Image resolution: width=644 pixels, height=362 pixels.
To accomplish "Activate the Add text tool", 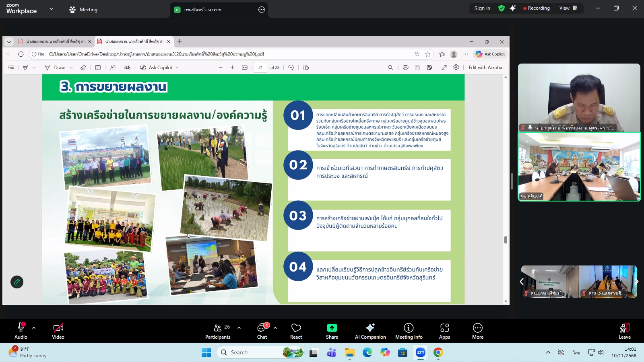I will [x=98, y=67].
